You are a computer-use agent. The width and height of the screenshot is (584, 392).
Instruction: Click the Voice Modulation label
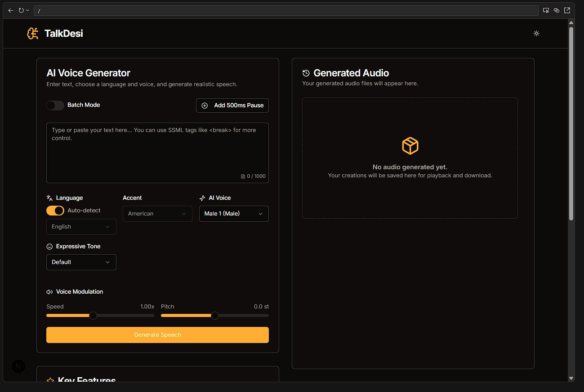[x=80, y=292]
